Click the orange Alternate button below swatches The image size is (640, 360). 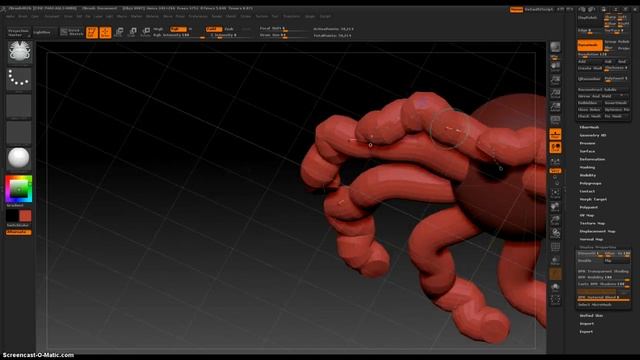[18, 232]
